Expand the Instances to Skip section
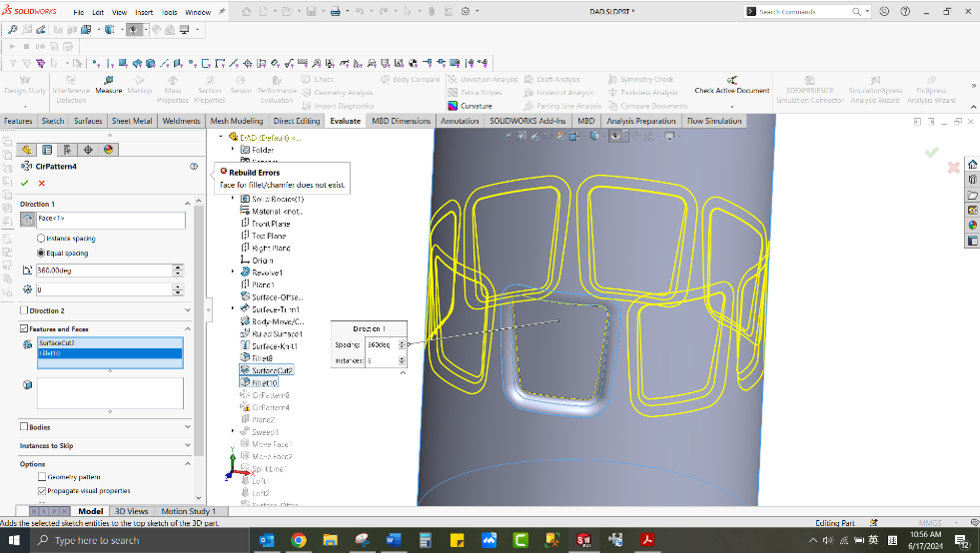This screenshot has width=980, height=554. coord(187,445)
